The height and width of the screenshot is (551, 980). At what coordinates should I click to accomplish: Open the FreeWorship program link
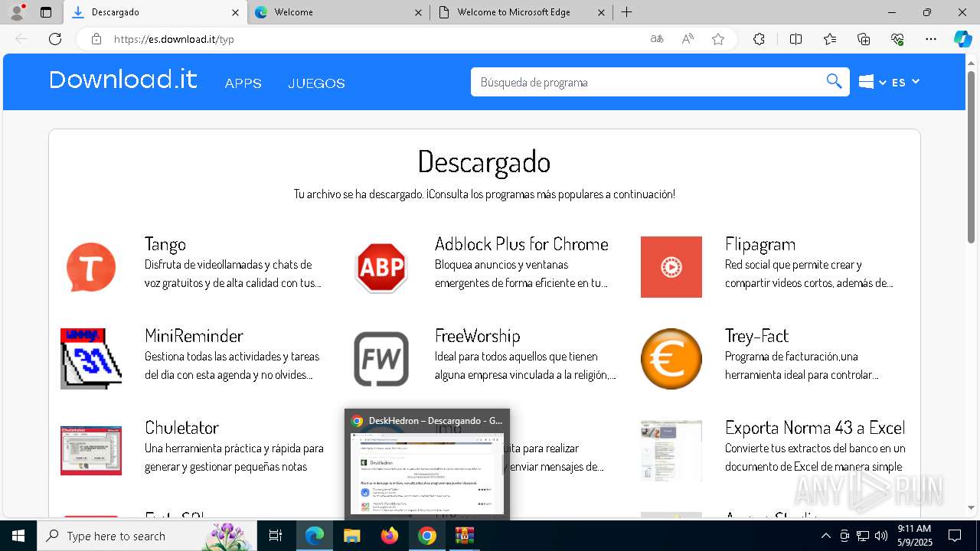(x=478, y=336)
